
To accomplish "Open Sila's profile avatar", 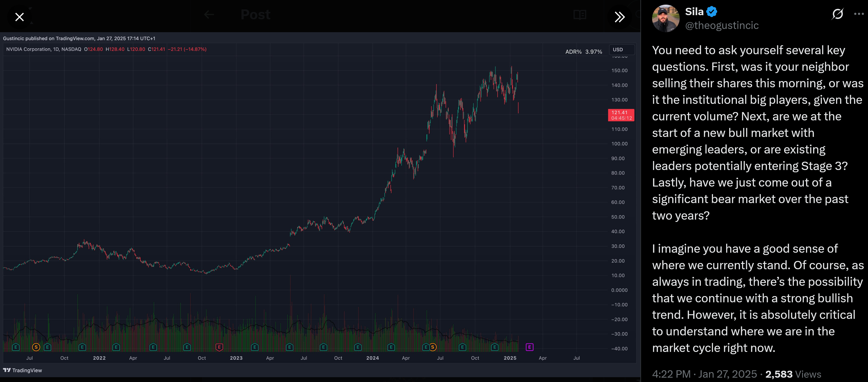I will click(x=665, y=19).
